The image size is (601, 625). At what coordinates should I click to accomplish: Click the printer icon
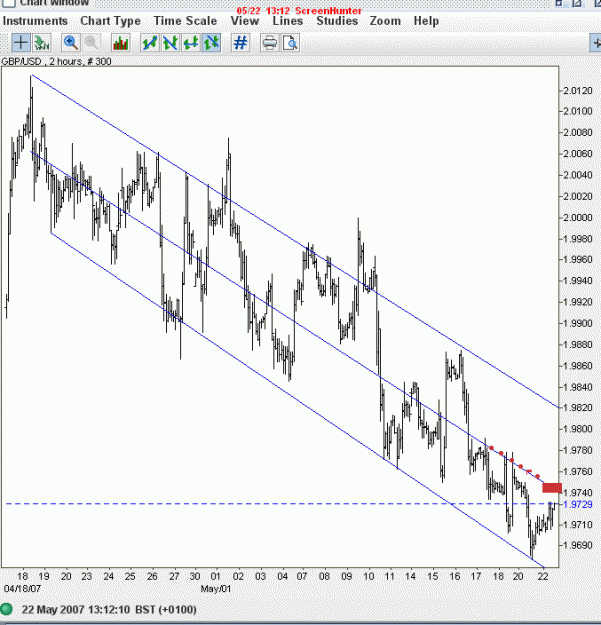pos(270,43)
